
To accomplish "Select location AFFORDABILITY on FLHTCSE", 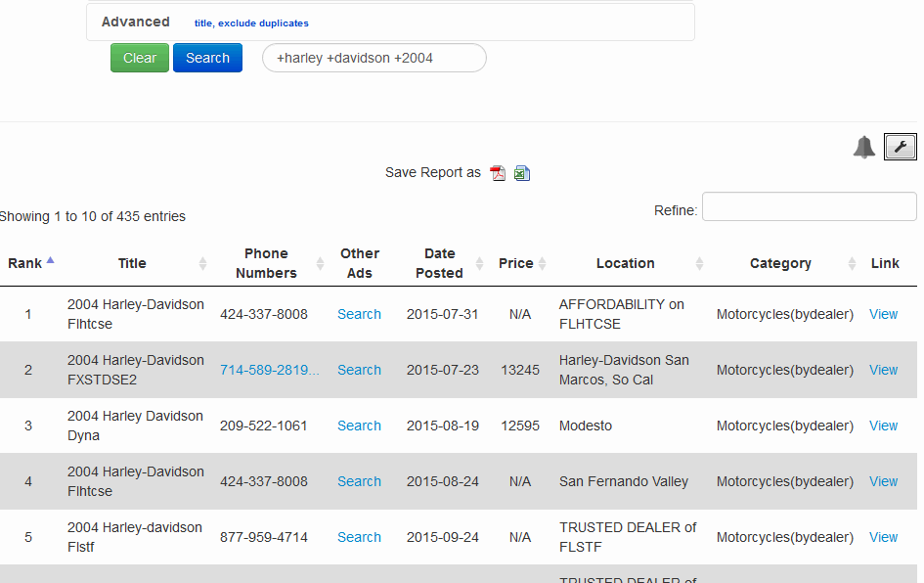I will coord(621,314).
